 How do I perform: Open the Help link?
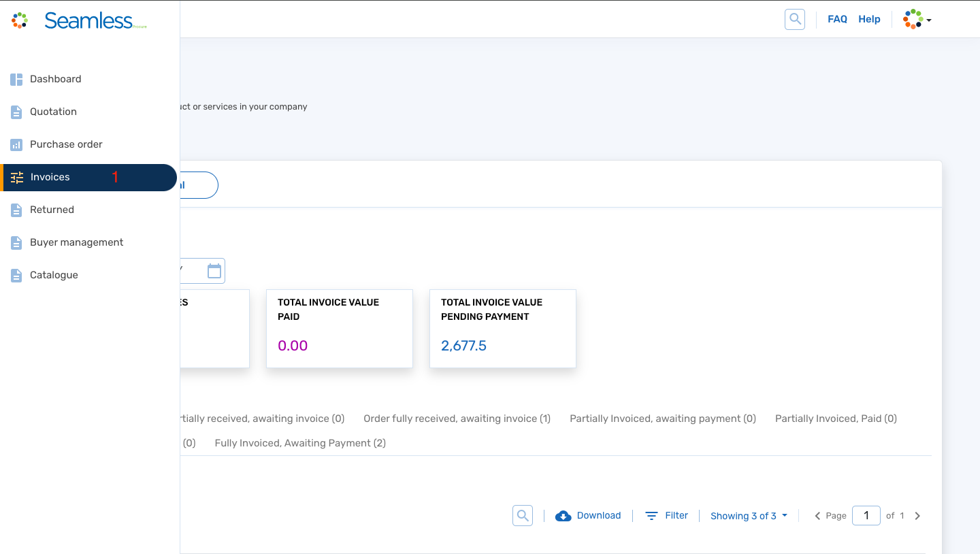tap(869, 18)
